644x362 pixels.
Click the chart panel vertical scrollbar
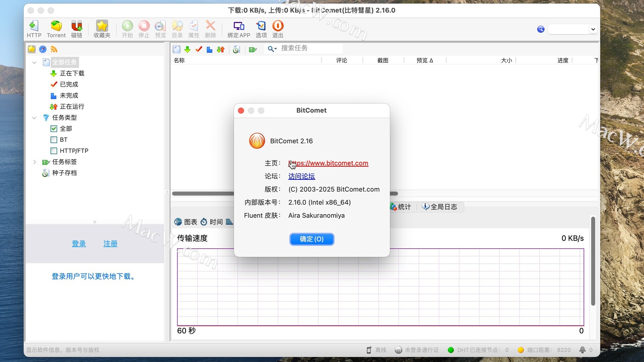(x=593, y=261)
